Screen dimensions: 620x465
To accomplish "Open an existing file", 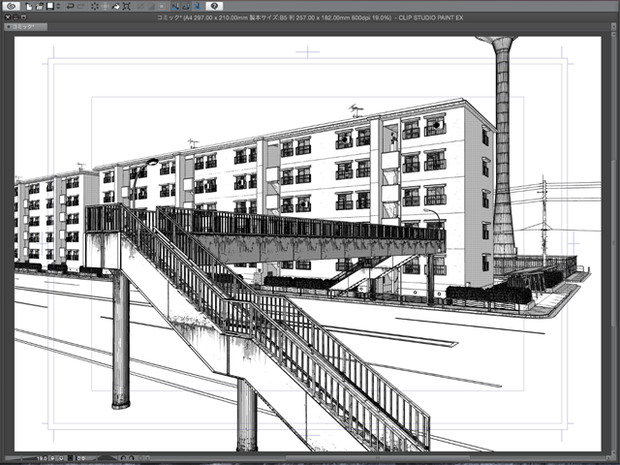I will (x=39, y=6).
